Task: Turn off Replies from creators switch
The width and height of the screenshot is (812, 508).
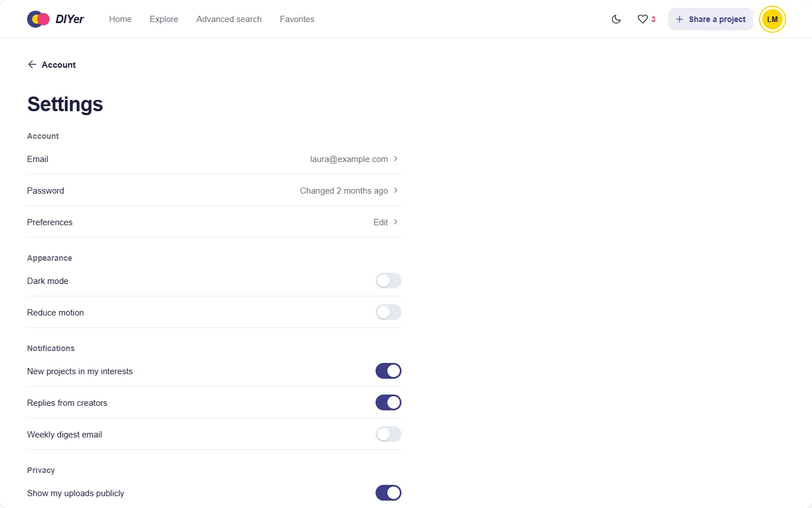Action: tap(389, 402)
